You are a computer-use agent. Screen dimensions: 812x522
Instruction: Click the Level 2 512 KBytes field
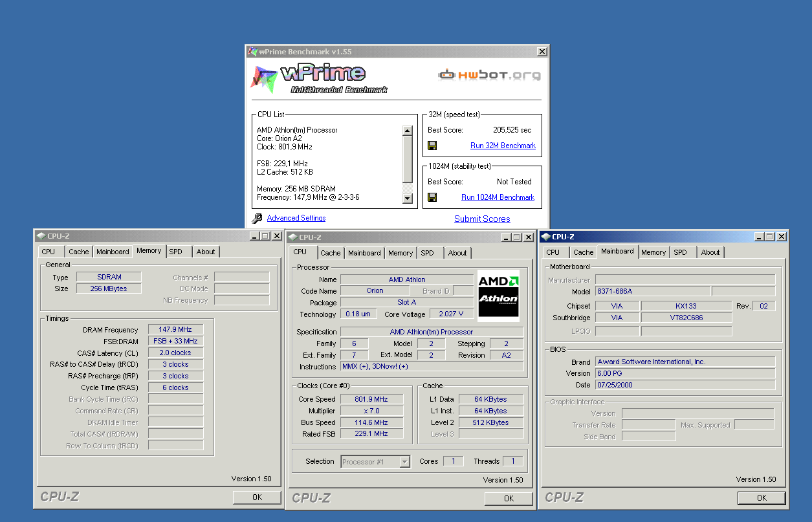point(491,423)
